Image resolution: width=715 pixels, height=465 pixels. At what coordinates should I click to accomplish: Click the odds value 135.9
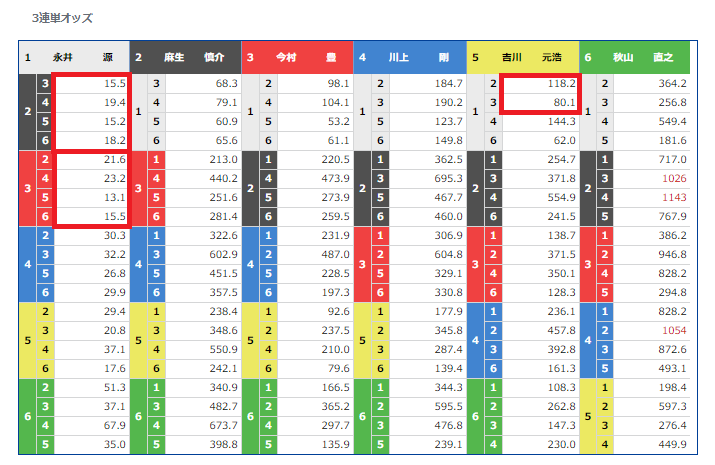tap(336, 444)
